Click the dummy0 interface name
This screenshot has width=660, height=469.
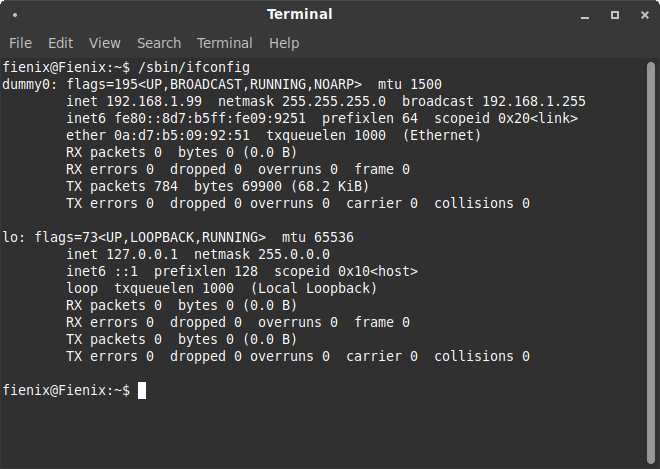point(28,84)
